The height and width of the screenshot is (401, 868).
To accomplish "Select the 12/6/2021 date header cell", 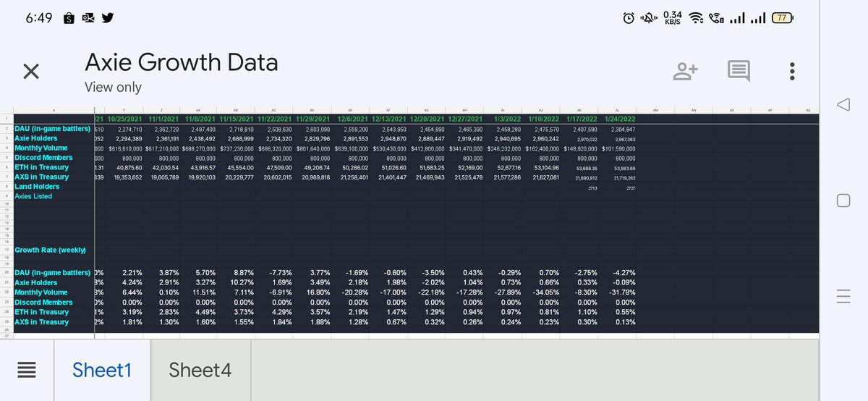I will pyautogui.click(x=353, y=119).
